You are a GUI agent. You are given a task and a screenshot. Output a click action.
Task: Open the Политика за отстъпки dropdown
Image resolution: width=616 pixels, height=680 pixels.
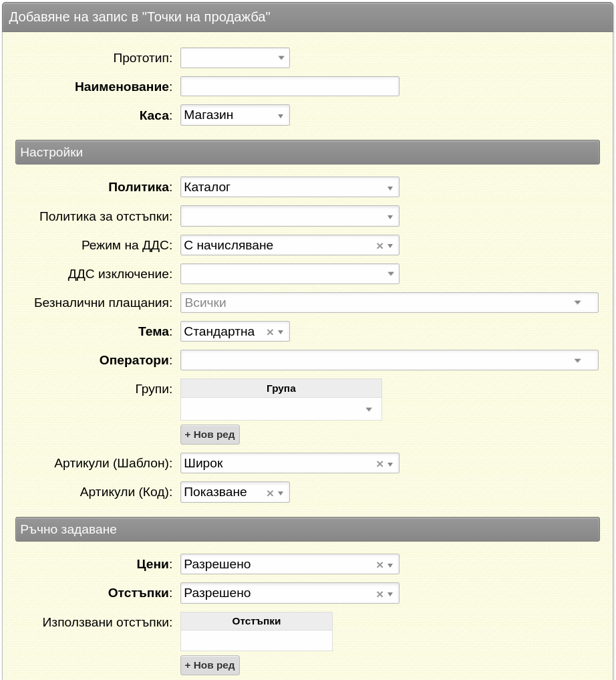(x=289, y=216)
